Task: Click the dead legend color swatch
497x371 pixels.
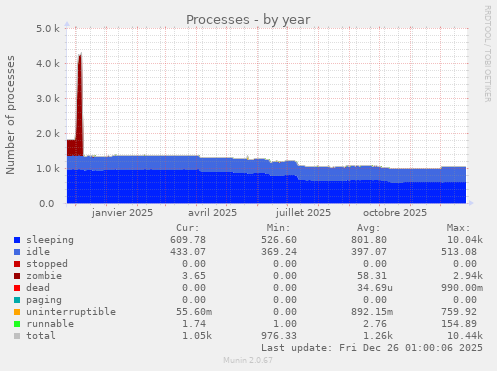Action: pyautogui.click(x=17, y=288)
